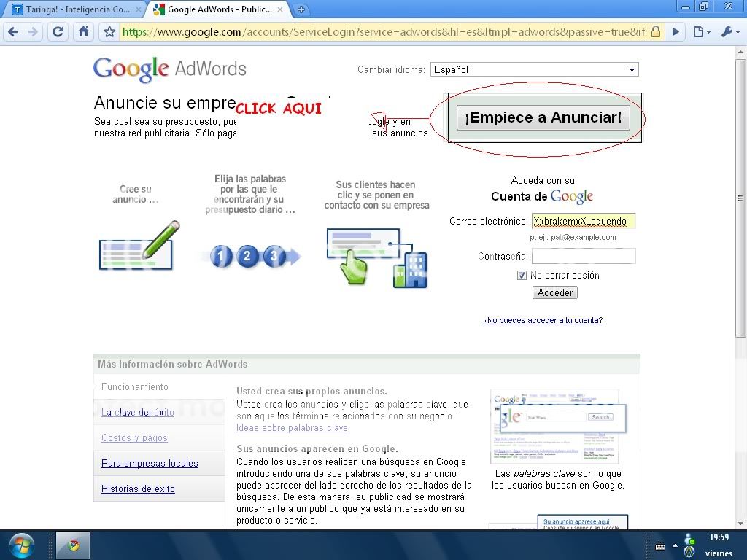Click the pencil create-ad illustration
The width and height of the screenshot is (747, 560).
(x=139, y=246)
